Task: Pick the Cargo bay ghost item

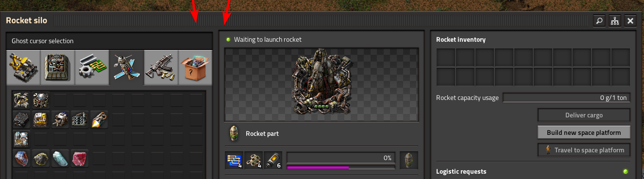Action: point(41,119)
